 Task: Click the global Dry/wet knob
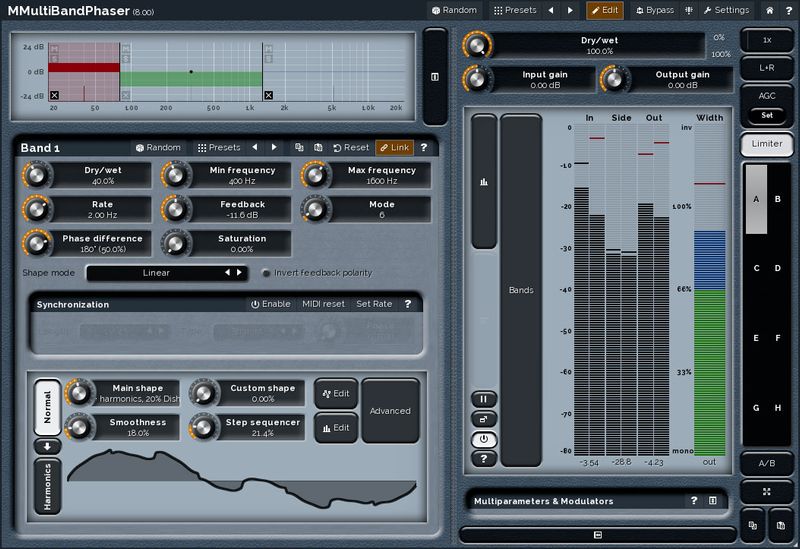(x=477, y=45)
